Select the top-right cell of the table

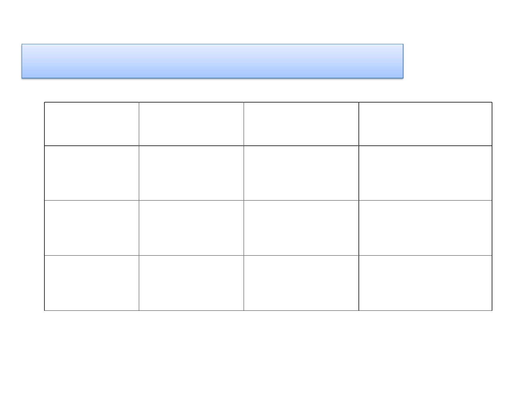pyautogui.click(x=425, y=124)
